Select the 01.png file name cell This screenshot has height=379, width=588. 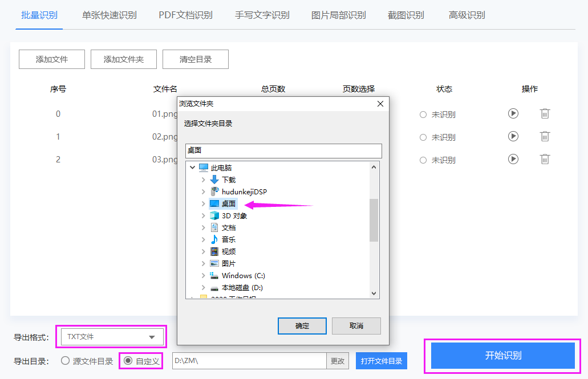click(x=165, y=113)
